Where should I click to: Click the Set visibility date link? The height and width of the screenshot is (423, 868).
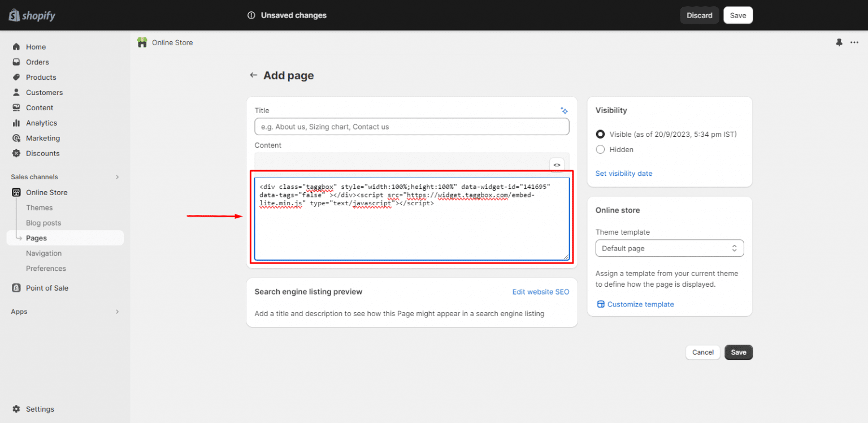[x=624, y=173]
